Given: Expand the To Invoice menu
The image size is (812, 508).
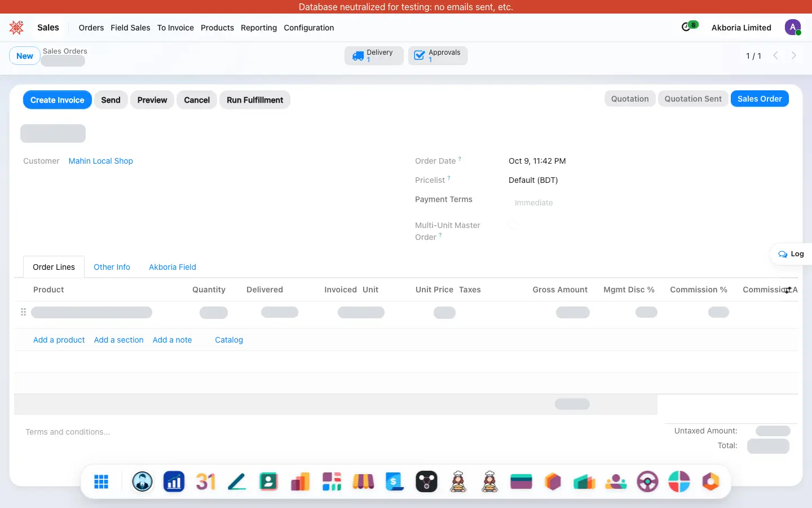Looking at the screenshot, I should pos(175,28).
